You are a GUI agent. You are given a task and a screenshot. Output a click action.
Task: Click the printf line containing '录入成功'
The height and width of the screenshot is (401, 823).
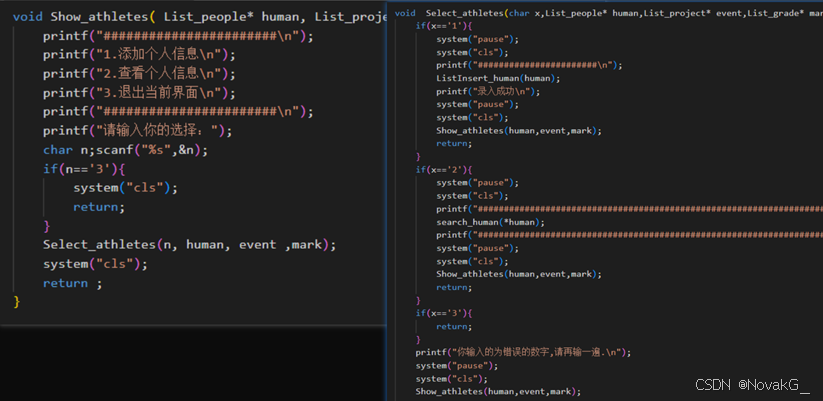(488, 91)
